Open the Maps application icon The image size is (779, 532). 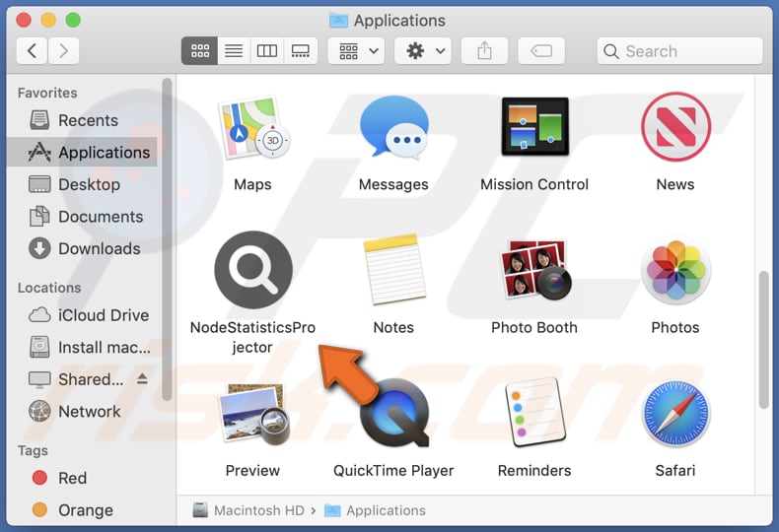coord(252,127)
